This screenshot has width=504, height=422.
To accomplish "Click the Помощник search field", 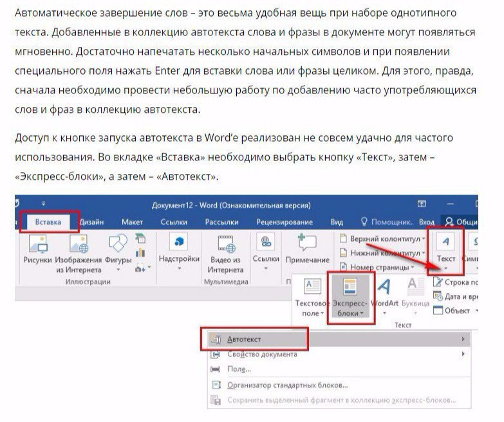I will (x=390, y=222).
